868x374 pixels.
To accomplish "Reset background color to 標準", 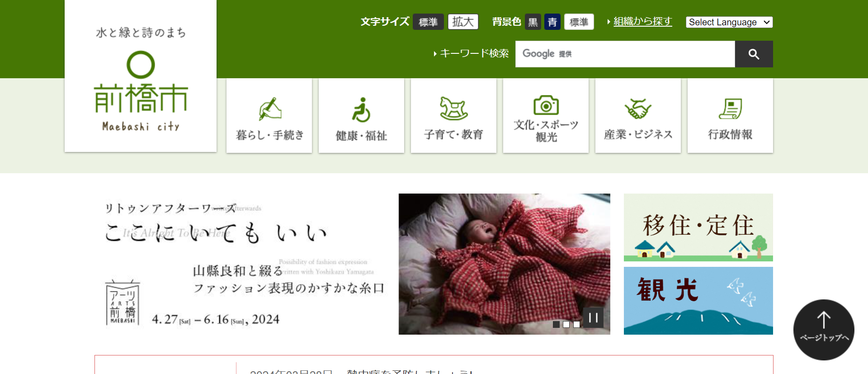I will click(x=579, y=22).
